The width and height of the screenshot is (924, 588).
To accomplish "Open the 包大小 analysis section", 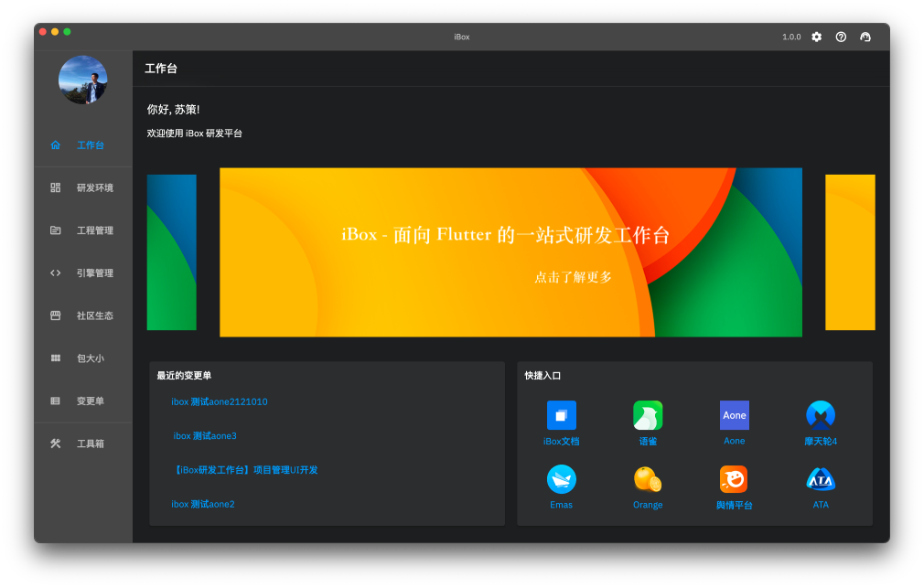I will 89,358.
